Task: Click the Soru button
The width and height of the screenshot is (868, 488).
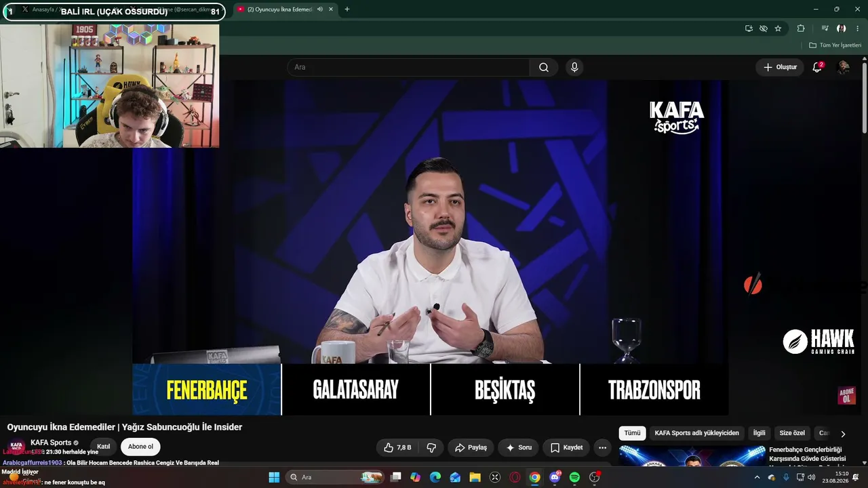Action: [519, 447]
